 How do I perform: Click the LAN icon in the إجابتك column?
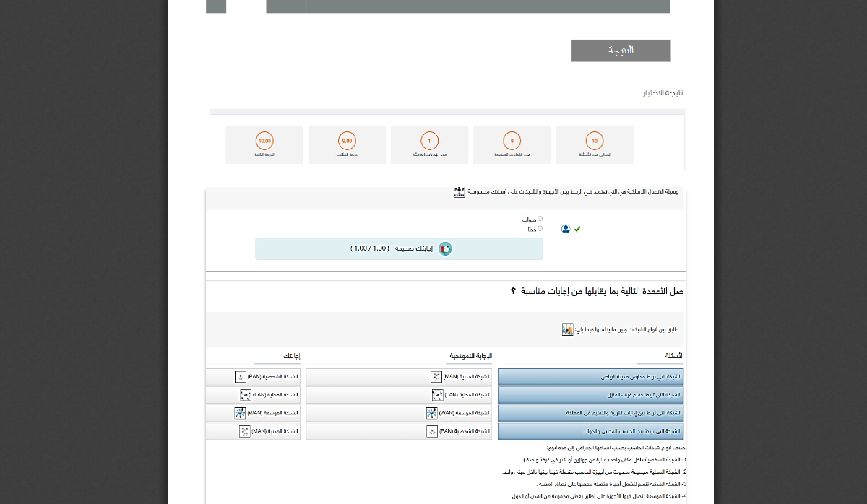246,395
